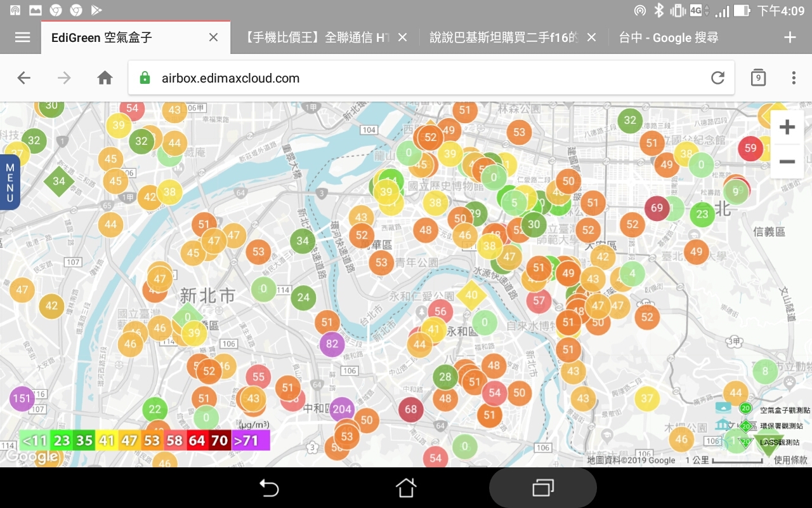
Task: Select the green 22 marker
Action: coord(155,410)
